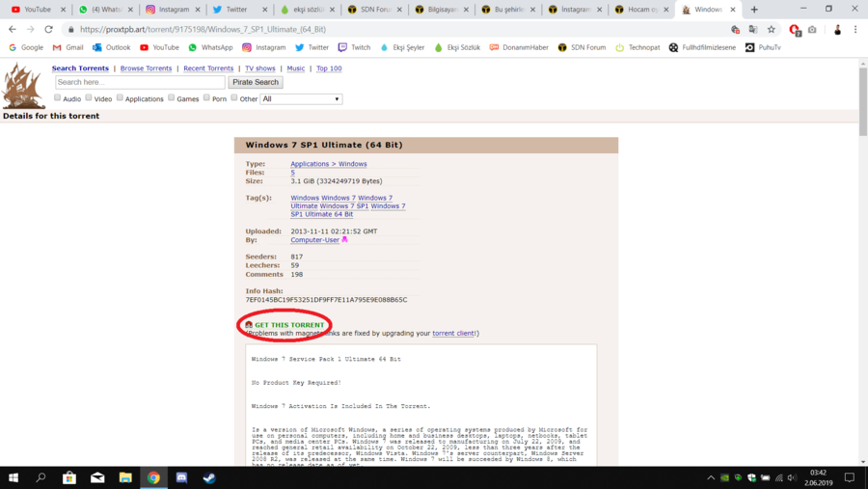
Task: Open the PuhuTv bookmark
Action: 763,47
